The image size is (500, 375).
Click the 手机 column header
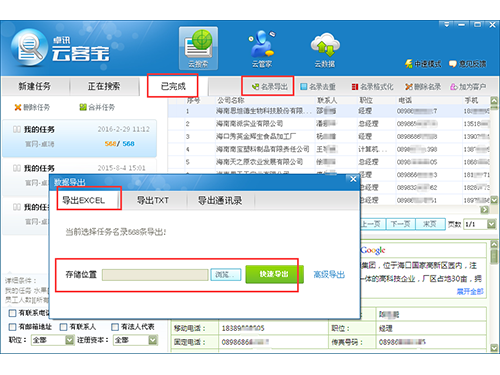[x=471, y=100]
